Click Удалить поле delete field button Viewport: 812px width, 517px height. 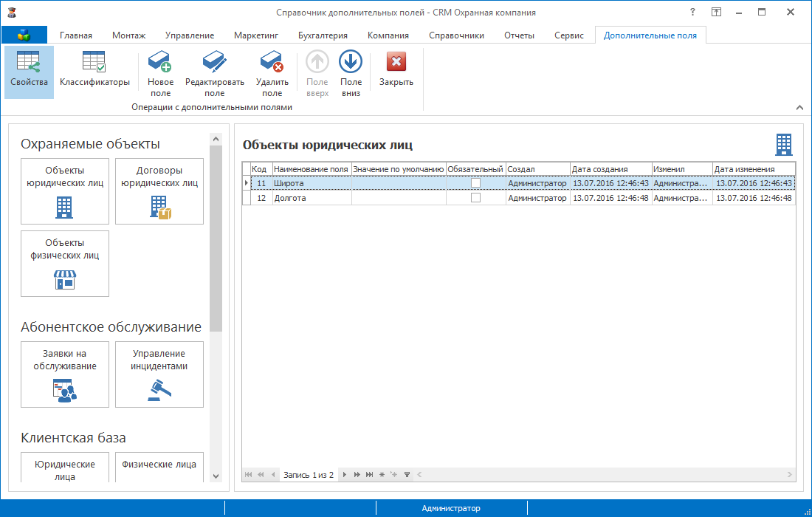[272, 72]
